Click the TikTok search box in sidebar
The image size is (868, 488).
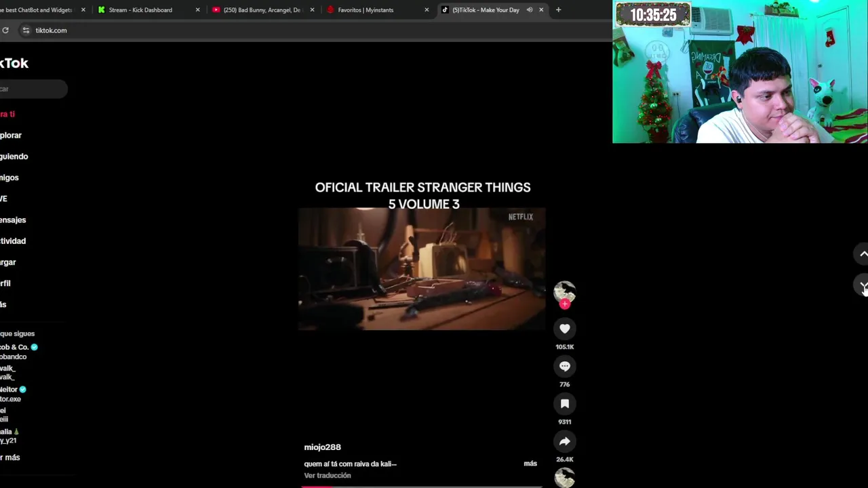point(33,89)
